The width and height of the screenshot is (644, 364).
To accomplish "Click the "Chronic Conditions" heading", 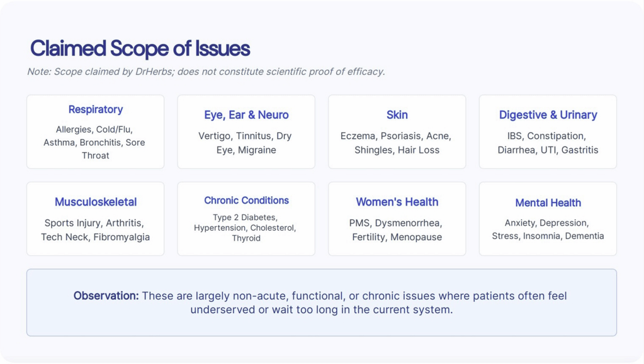I will tap(246, 201).
